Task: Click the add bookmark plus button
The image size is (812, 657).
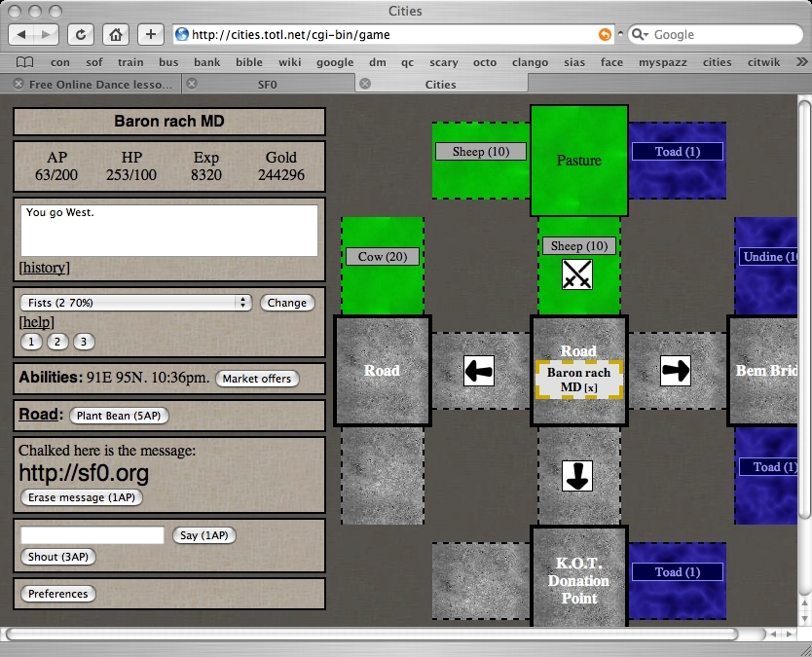Action: click(x=150, y=34)
